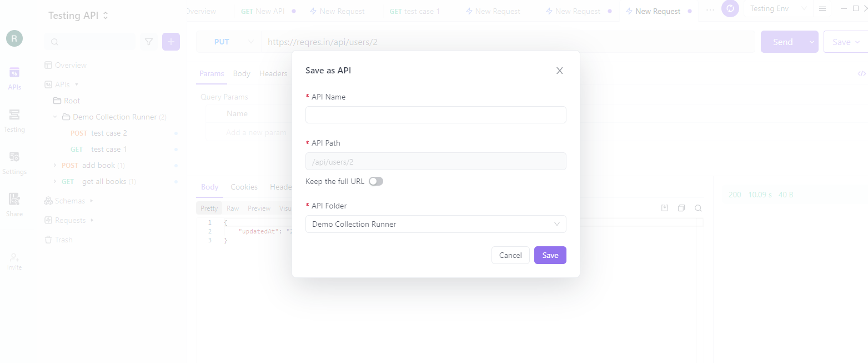Switch to the GET test case 1 tab

click(415, 11)
